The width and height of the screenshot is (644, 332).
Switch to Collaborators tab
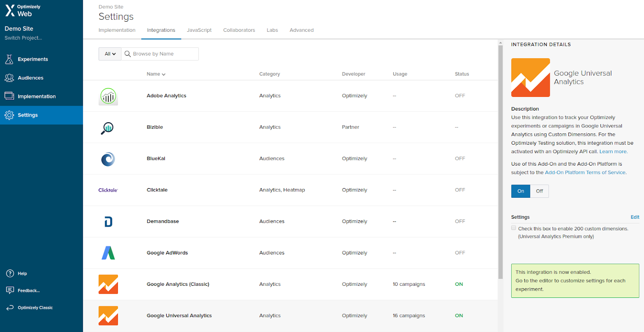pyautogui.click(x=239, y=30)
